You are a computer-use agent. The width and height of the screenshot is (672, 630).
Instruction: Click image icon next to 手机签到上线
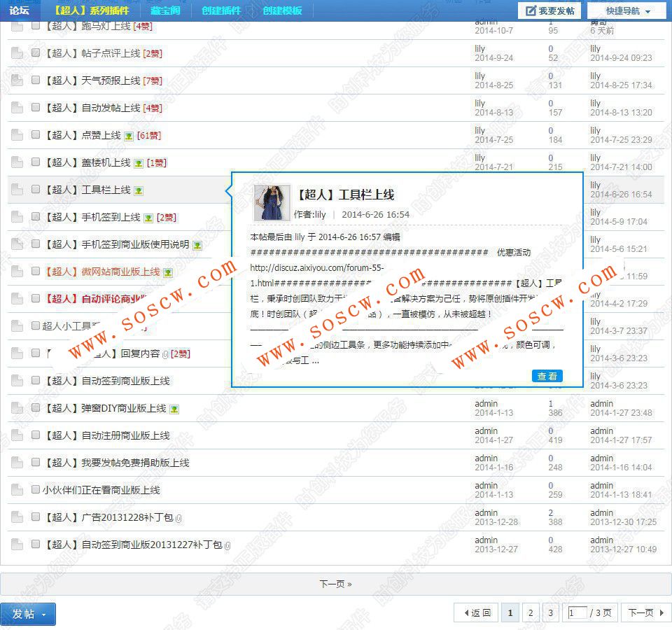pos(148,218)
